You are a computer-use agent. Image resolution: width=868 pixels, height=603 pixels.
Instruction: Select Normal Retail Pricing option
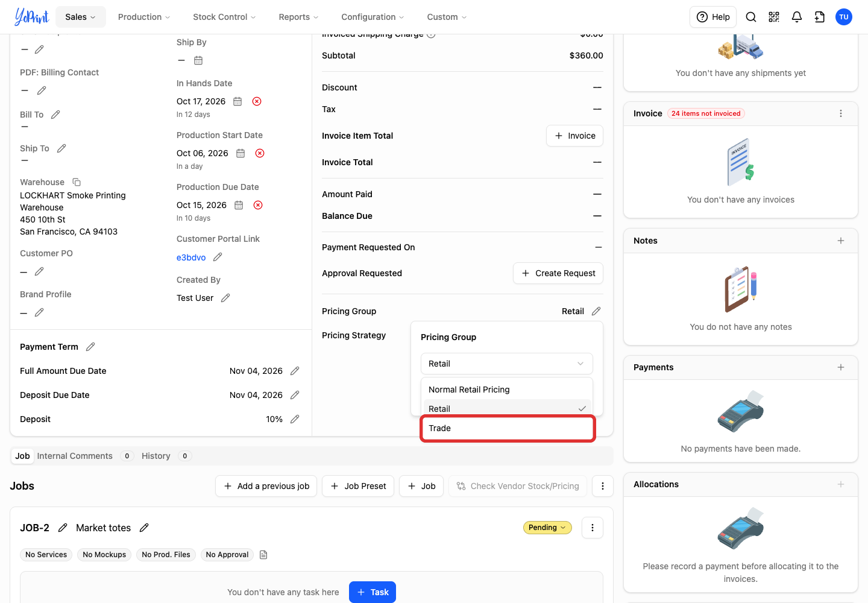tap(506, 390)
